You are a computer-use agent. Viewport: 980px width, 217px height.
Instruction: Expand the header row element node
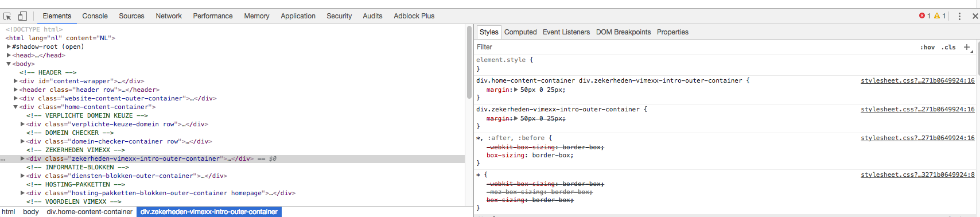[15, 90]
